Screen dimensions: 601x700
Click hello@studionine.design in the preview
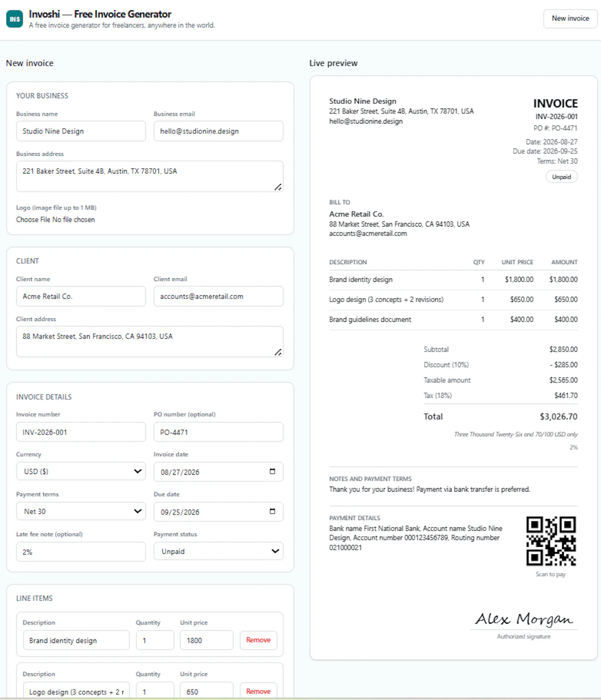tap(366, 121)
